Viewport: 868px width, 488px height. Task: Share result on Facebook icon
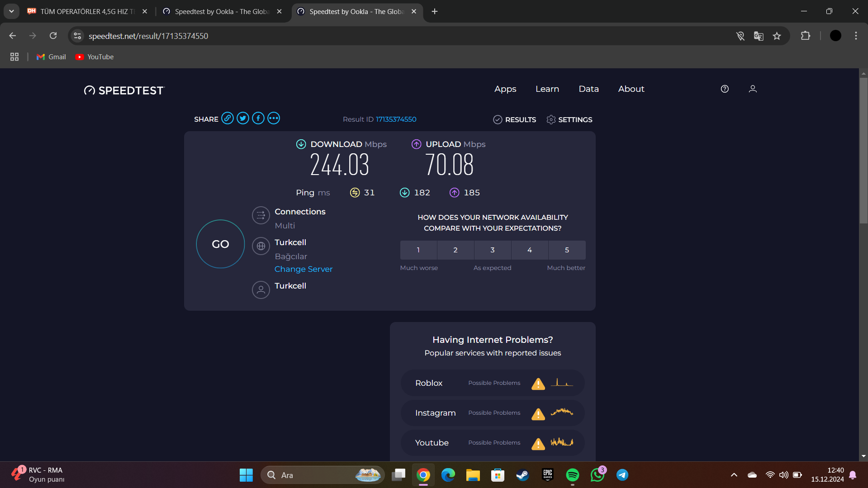tap(258, 118)
